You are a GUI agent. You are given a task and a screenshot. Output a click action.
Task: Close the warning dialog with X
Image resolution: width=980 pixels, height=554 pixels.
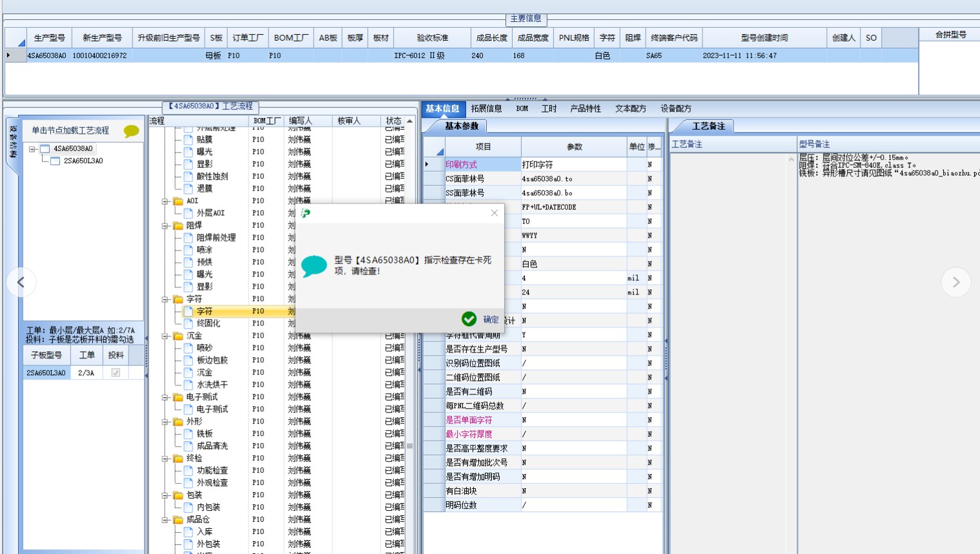[495, 213]
